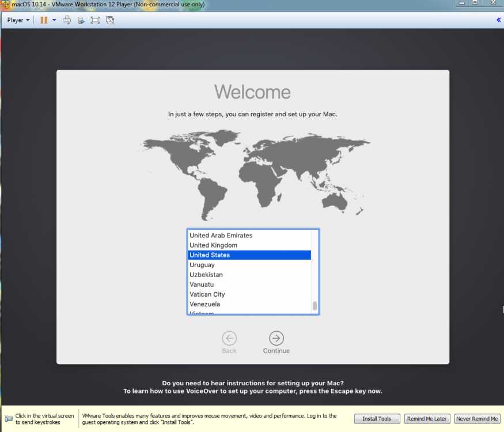The image size is (504, 432).
Task: Collapse the toolbar with the double chevron
Action: point(499,20)
